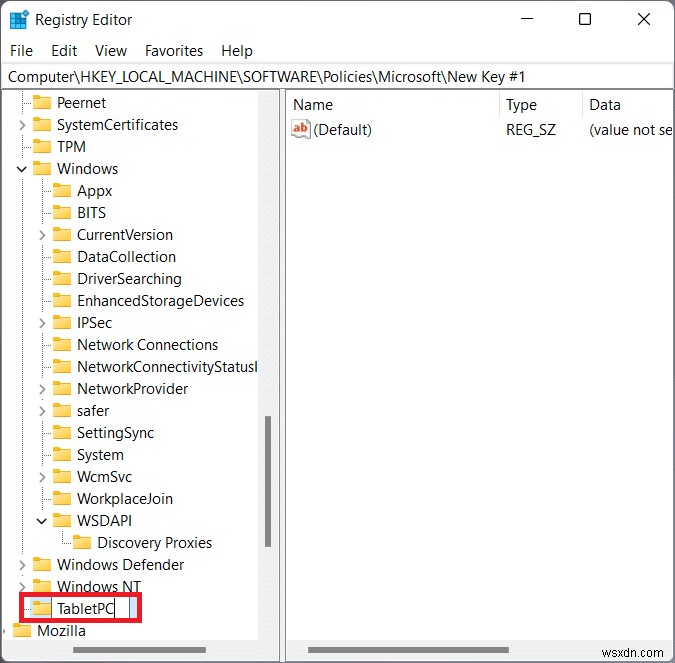The width and height of the screenshot is (675, 663).
Task: Click the DriverSearching folder icon
Action: point(62,279)
